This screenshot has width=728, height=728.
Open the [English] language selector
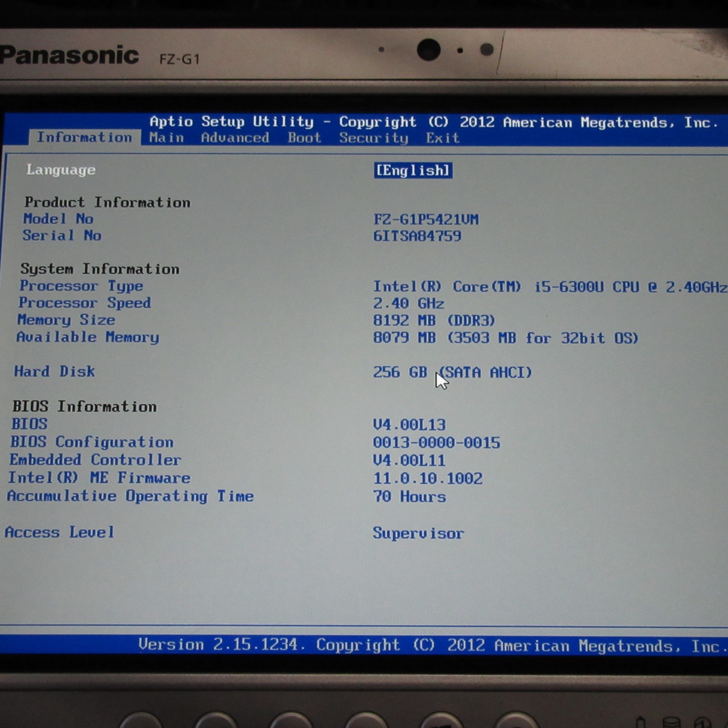point(413,171)
